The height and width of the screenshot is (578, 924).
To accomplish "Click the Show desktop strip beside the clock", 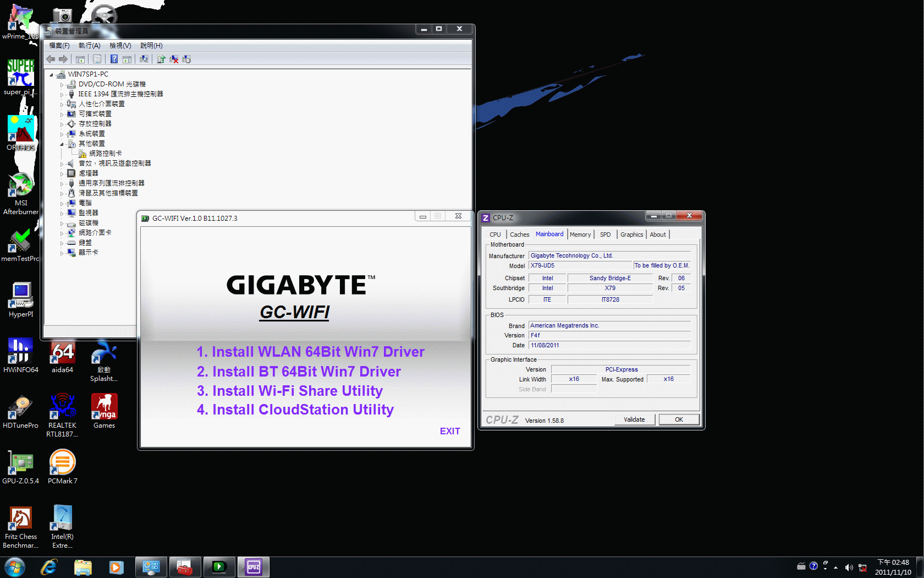I will [x=920, y=567].
